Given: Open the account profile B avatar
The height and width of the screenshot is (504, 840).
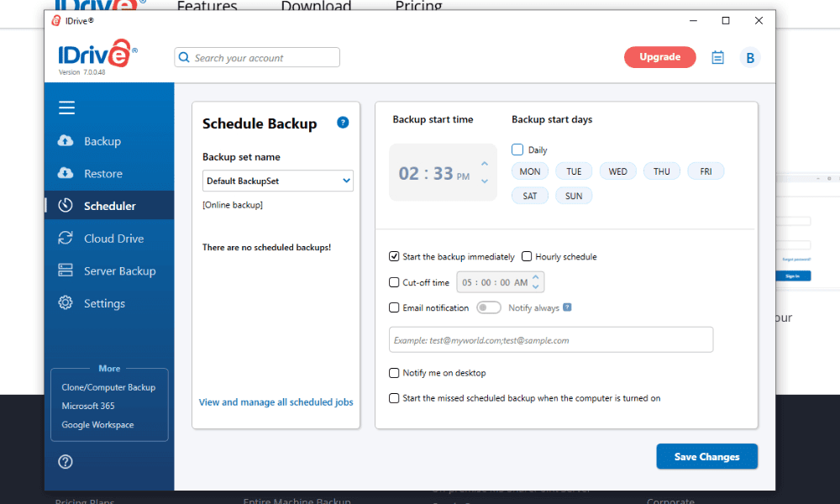Looking at the screenshot, I should click(749, 57).
